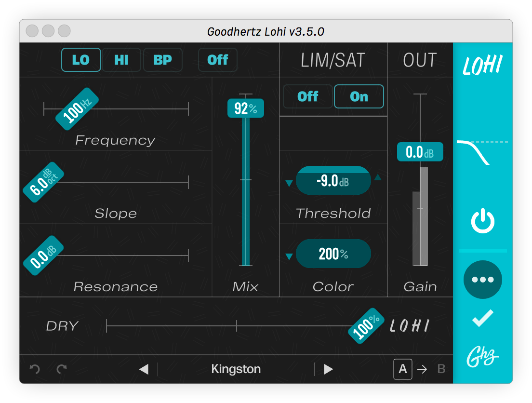This screenshot has height=403, width=532.
Task: Select the HI filter mode
Action: click(121, 60)
